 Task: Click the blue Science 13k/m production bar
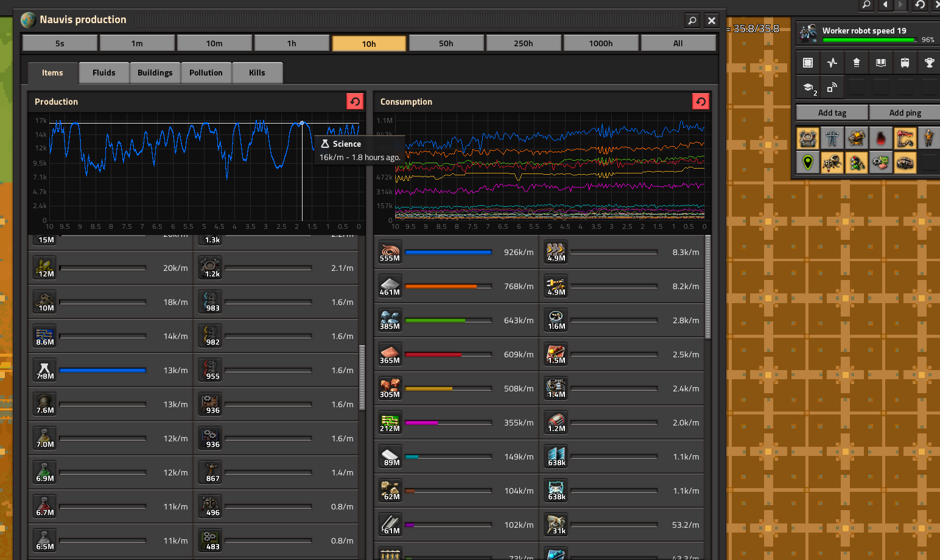[x=103, y=370]
